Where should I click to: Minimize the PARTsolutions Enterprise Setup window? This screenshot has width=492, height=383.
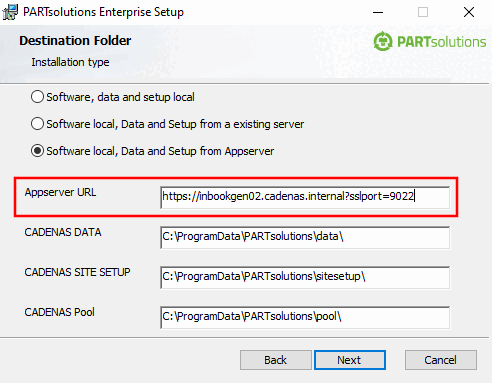click(x=378, y=12)
